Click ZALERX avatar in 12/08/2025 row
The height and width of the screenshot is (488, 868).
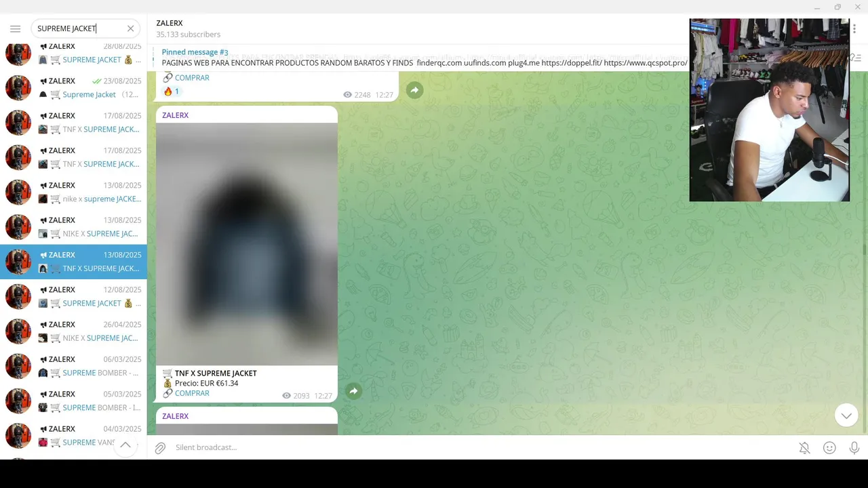point(18,296)
